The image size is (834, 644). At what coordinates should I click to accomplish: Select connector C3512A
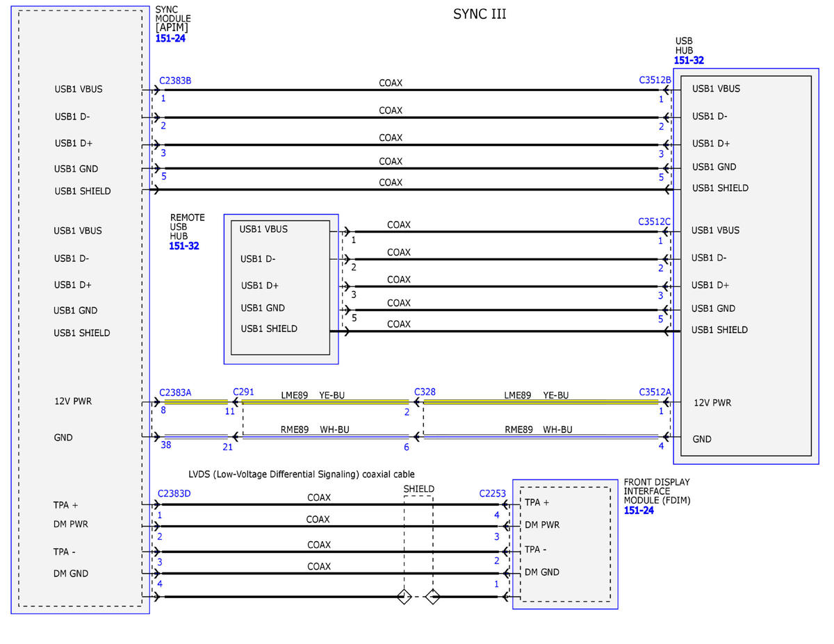(x=655, y=392)
